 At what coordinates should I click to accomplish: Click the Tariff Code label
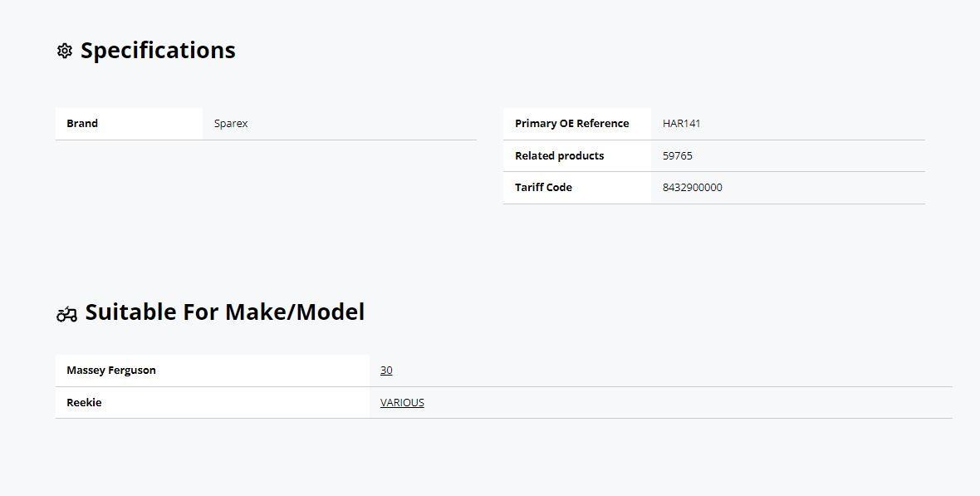click(543, 188)
